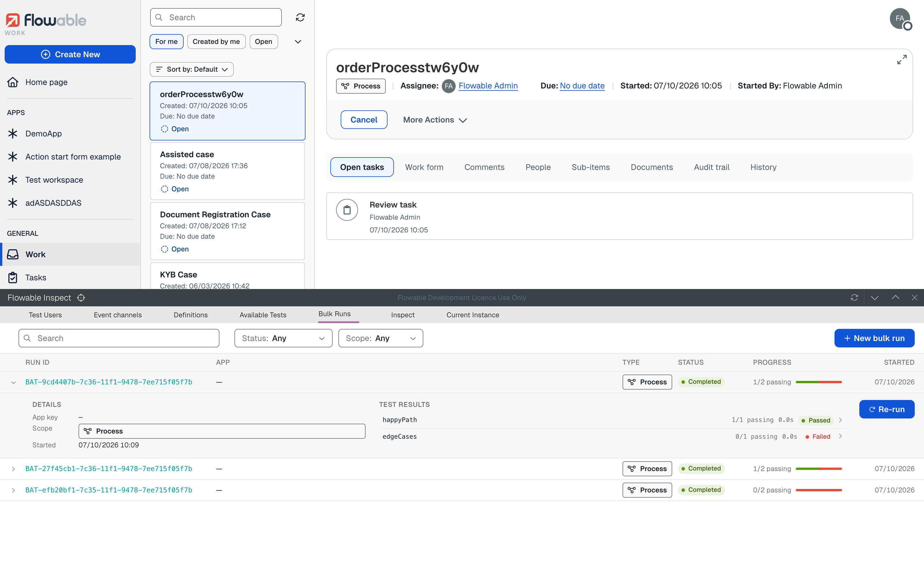Maximize Inspect panel with up chevron

point(895,297)
